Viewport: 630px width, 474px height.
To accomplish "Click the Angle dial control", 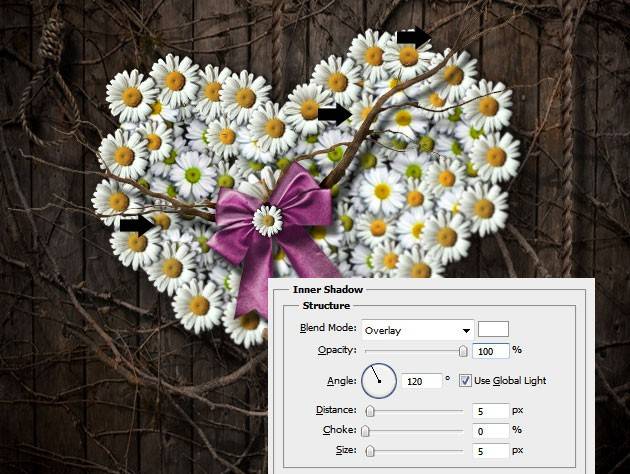I will click(379, 381).
